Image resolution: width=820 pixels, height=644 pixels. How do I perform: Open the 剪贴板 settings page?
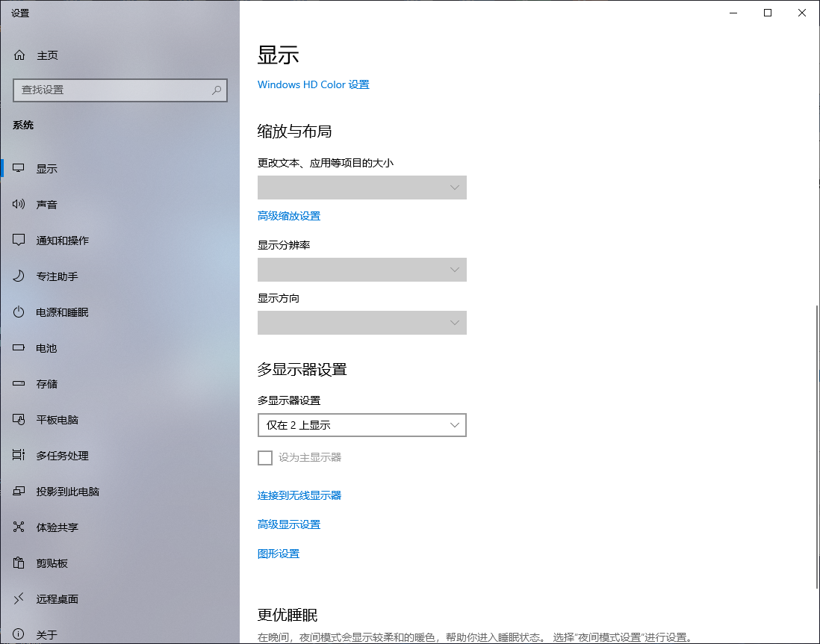[x=119, y=563]
